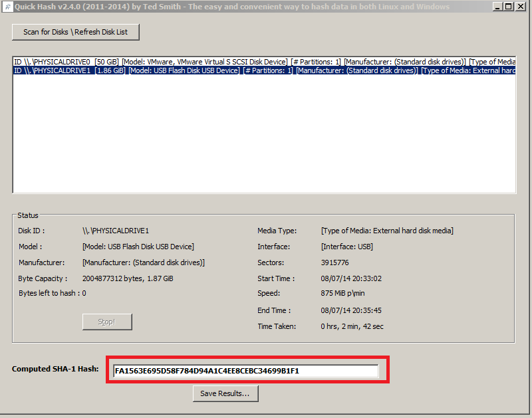
Task: Click the Quick Hash app icon in title bar
Action: click(x=7, y=7)
